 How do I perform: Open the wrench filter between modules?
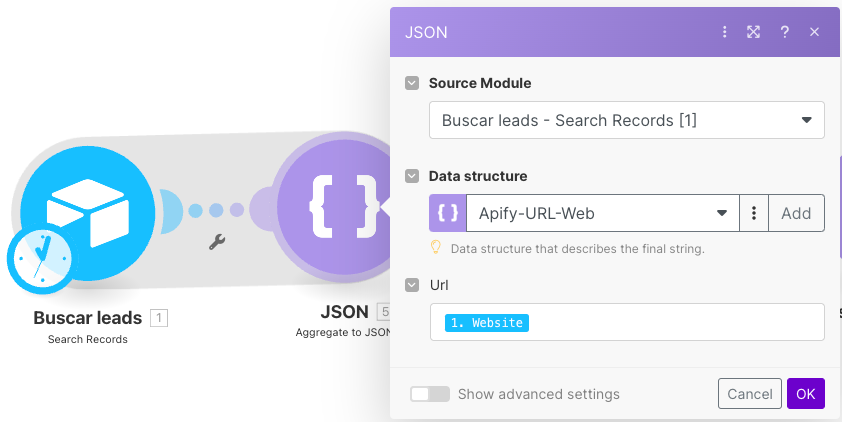(217, 242)
